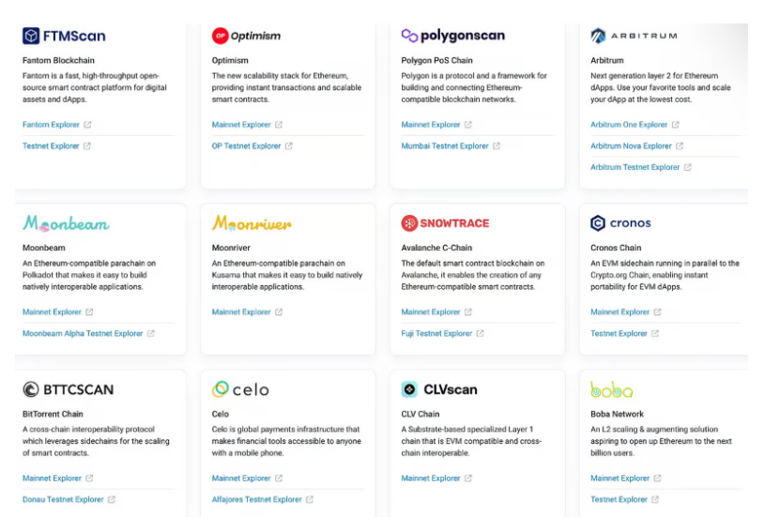The image size is (765, 532).
Task: Click the green boba logo
Action: click(x=611, y=389)
